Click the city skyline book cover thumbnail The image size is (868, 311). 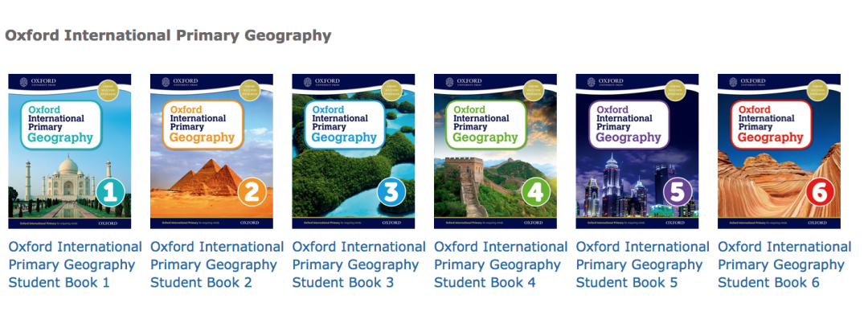(x=637, y=151)
